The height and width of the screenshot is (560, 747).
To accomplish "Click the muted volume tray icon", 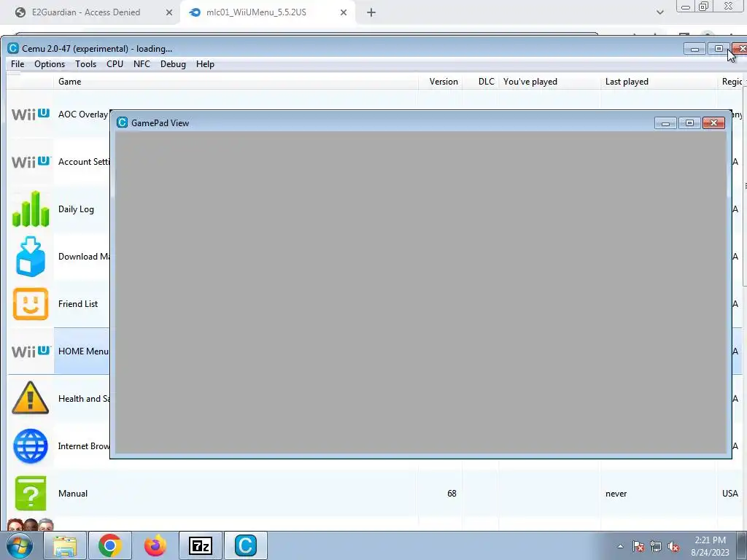I will point(673,546).
